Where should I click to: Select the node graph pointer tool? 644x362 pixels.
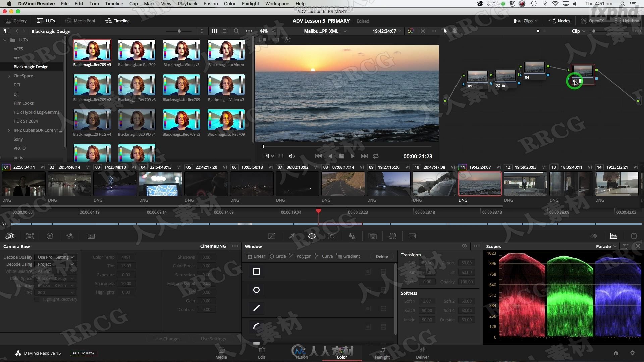pyautogui.click(x=445, y=31)
